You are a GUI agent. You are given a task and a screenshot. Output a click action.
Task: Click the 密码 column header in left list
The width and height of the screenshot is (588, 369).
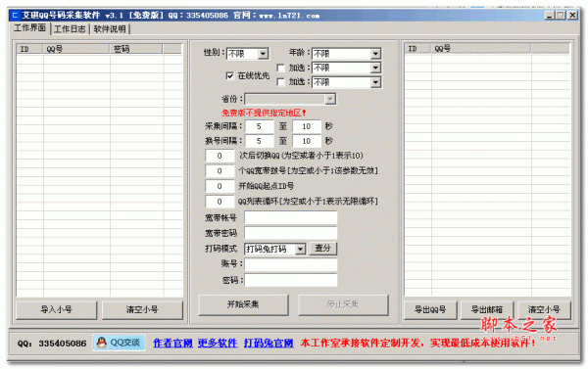pyautogui.click(x=136, y=49)
